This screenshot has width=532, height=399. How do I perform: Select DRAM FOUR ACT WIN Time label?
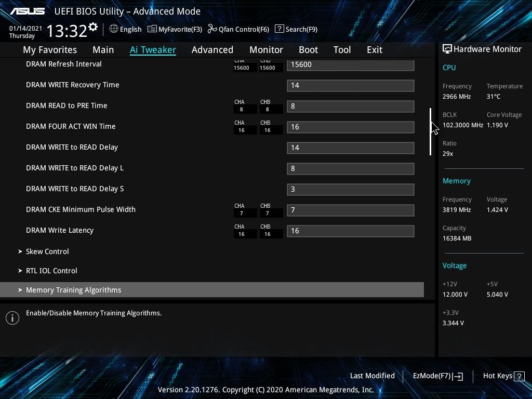tap(71, 126)
